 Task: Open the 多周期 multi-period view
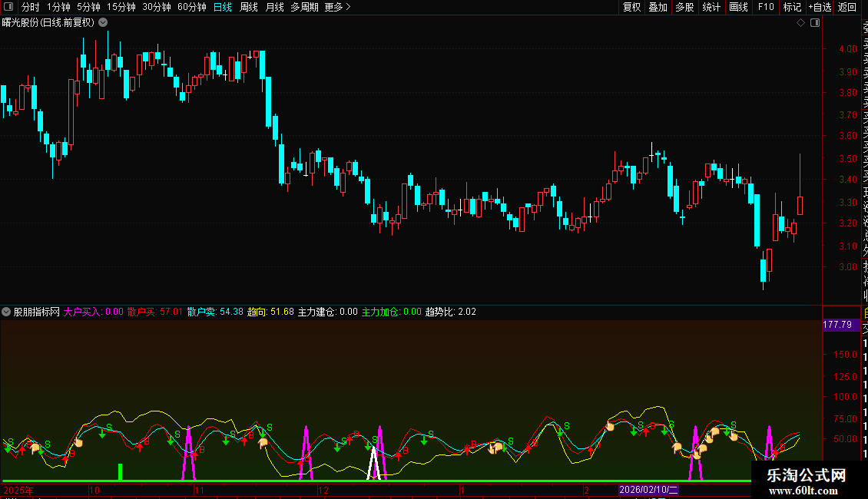(x=304, y=7)
